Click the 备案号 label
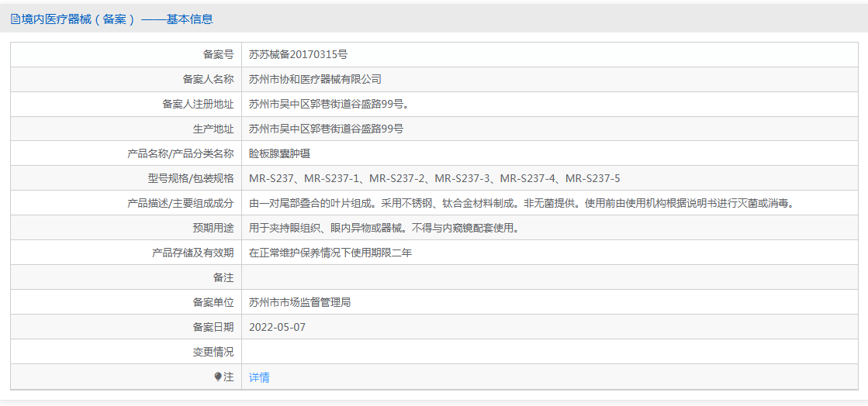Image resolution: width=868 pixels, height=406 pixels. point(218,55)
